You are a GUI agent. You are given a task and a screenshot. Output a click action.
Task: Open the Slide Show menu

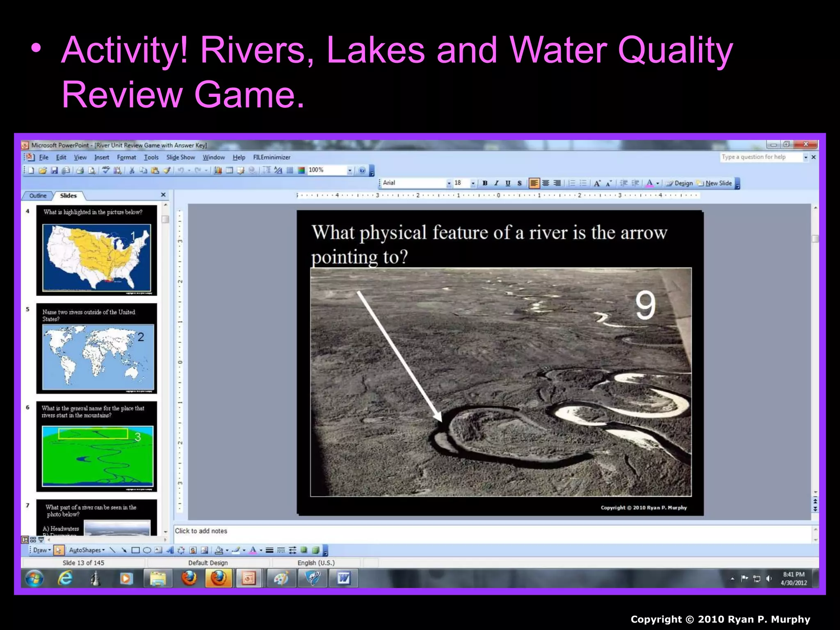click(x=180, y=157)
